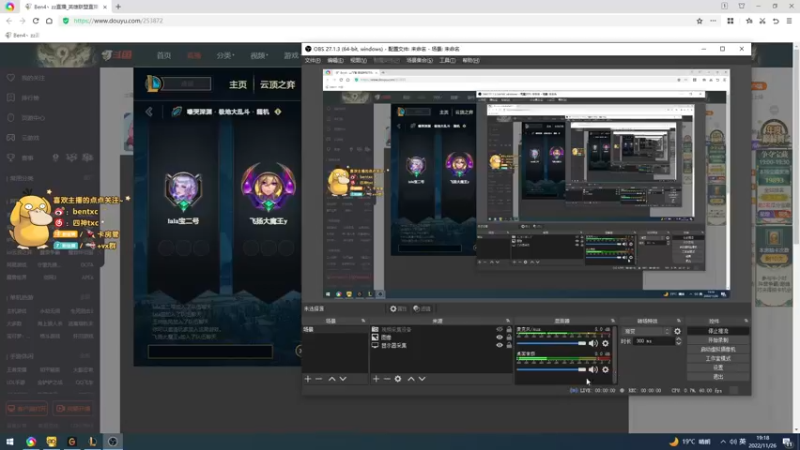Open the OBS Tools menu
This screenshot has width=800, height=450.
(x=447, y=60)
